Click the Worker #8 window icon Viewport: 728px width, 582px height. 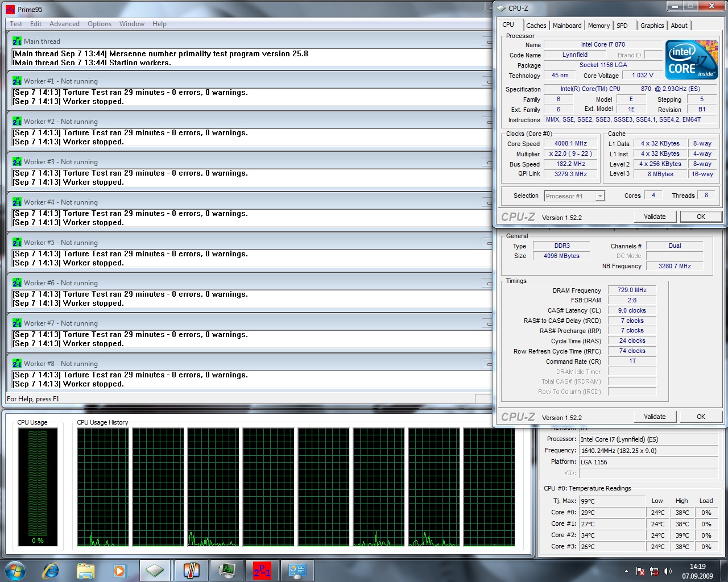point(17,363)
